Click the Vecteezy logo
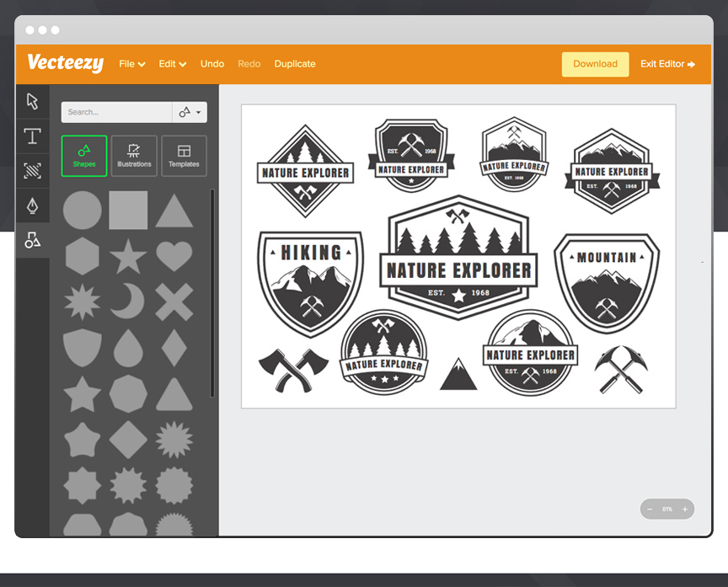The width and height of the screenshot is (728, 587). (65, 63)
